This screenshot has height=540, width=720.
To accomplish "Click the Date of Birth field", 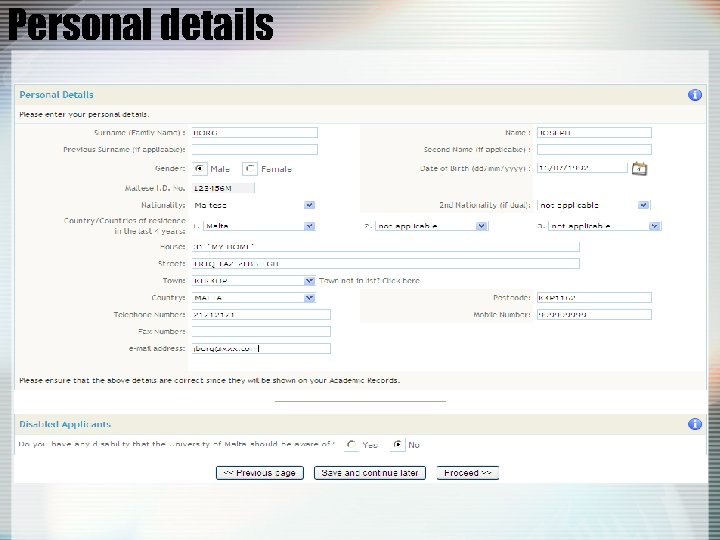I will click(x=582, y=168).
